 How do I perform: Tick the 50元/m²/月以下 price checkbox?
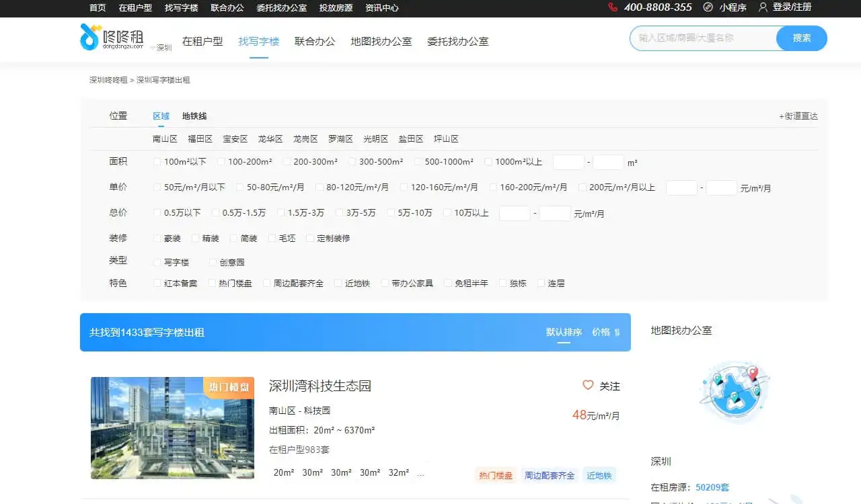click(157, 187)
